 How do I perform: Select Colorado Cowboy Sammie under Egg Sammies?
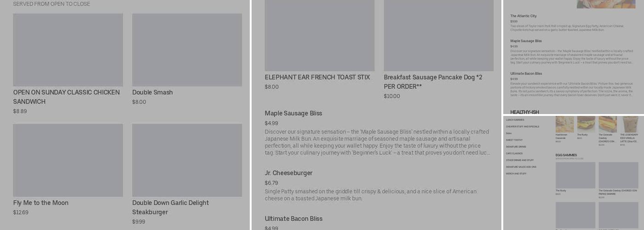(618, 175)
